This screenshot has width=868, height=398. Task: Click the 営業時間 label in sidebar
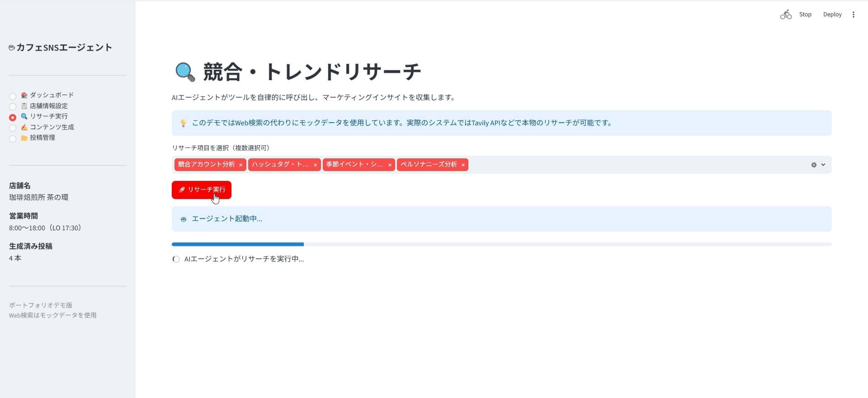(24, 216)
